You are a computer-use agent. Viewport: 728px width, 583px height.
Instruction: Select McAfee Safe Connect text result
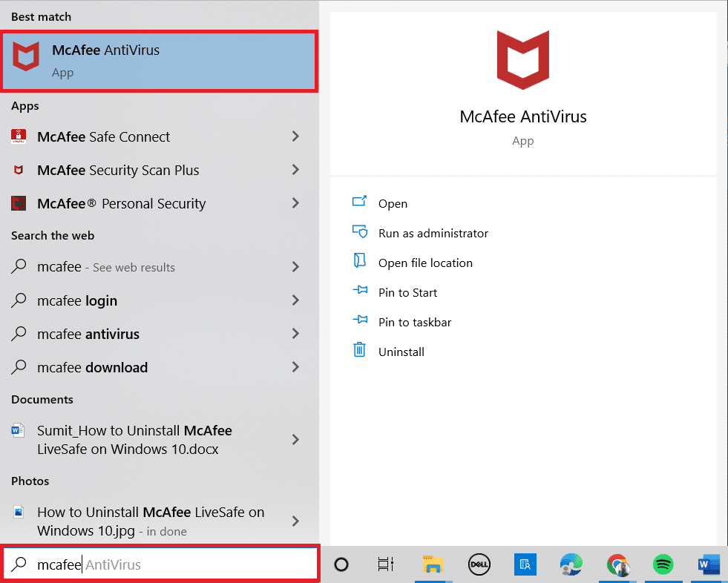104,137
